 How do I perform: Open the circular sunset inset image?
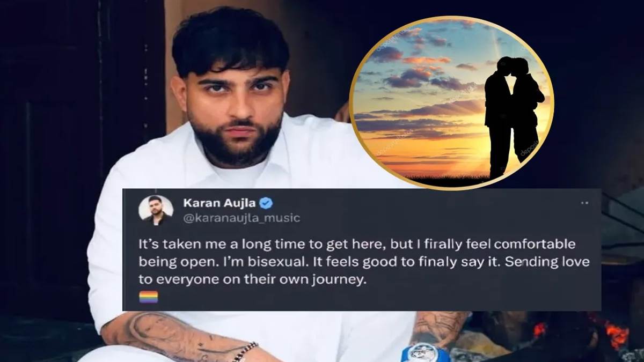(451, 103)
